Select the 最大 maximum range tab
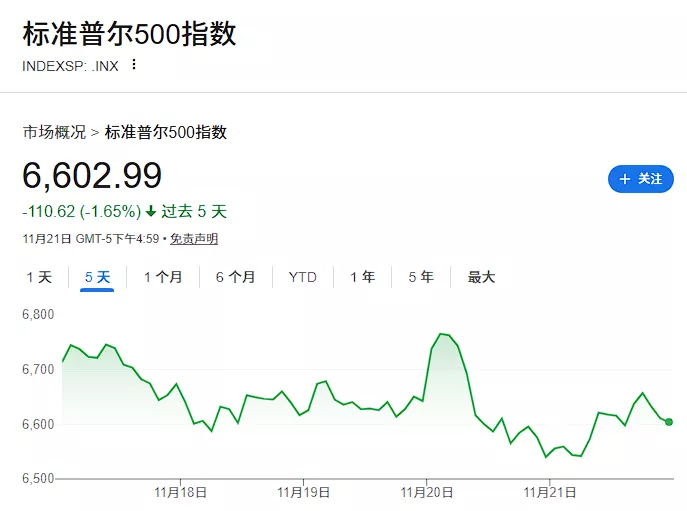The height and width of the screenshot is (511, 687). pos(481,277)
